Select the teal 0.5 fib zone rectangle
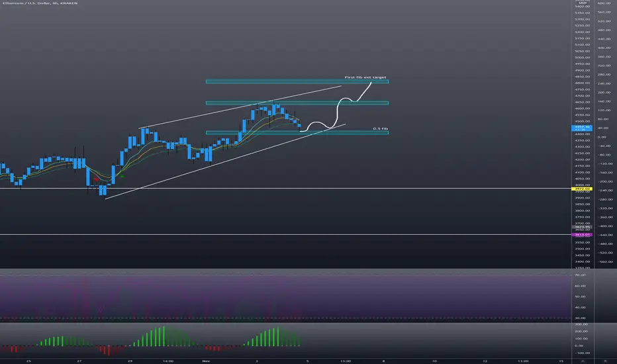 (x=297, y=132)
